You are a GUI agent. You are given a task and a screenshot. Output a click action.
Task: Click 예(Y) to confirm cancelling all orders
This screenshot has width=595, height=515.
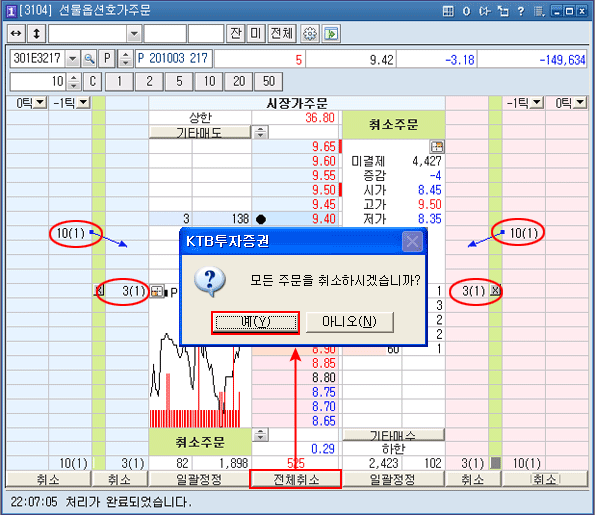(256, 323)
